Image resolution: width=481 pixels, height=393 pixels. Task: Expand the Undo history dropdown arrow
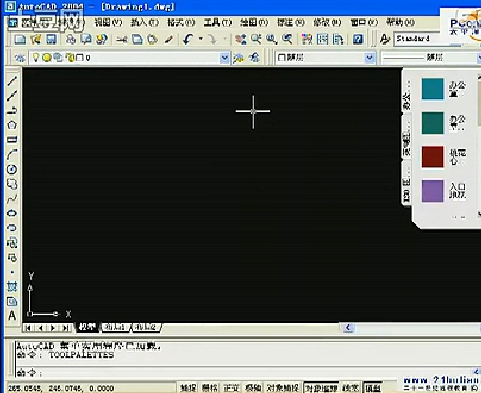(x=201, y=39)
